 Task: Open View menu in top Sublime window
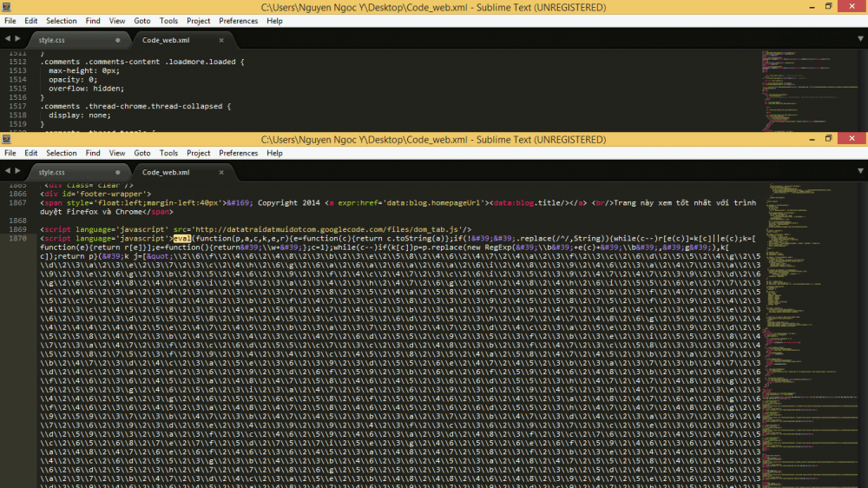pyautogui.click(x=117, y=21)
